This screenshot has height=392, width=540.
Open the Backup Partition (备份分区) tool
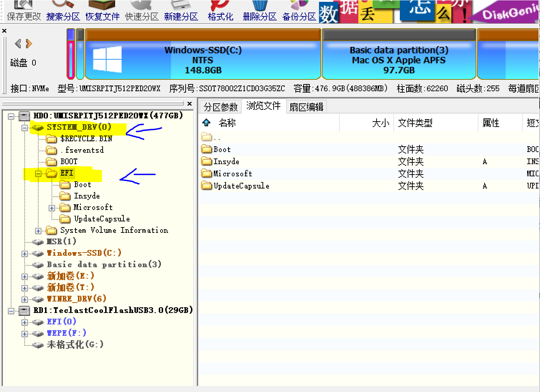[299, 11]
